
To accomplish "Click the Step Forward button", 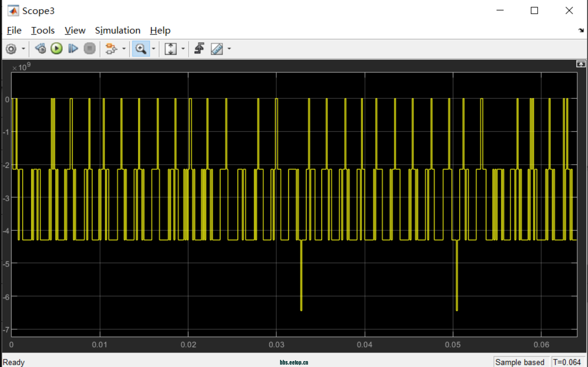I will pos(73,49).
